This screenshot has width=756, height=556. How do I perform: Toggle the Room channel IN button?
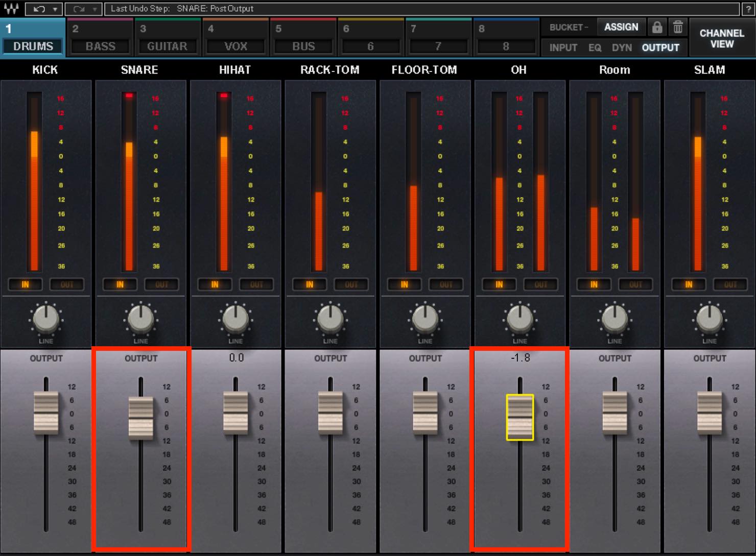point(594,284)
